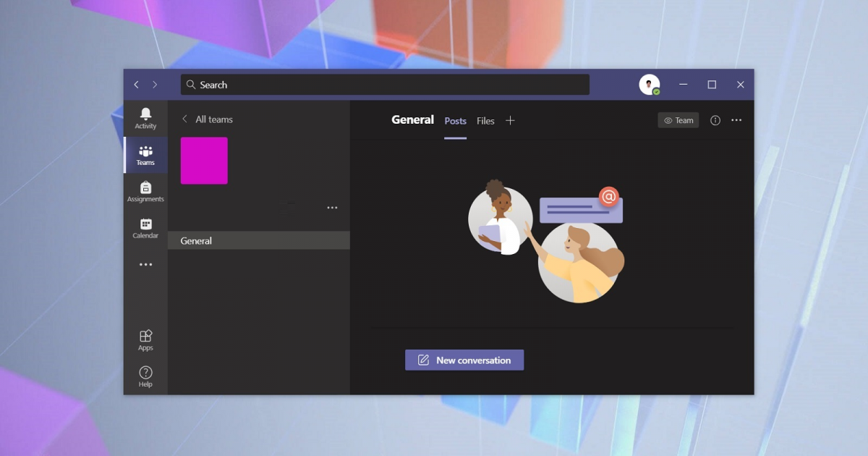The height and width of the screenshot is (456, 868).
Task: Expand more apps ellipsis in sidebar
Action: 146,265
